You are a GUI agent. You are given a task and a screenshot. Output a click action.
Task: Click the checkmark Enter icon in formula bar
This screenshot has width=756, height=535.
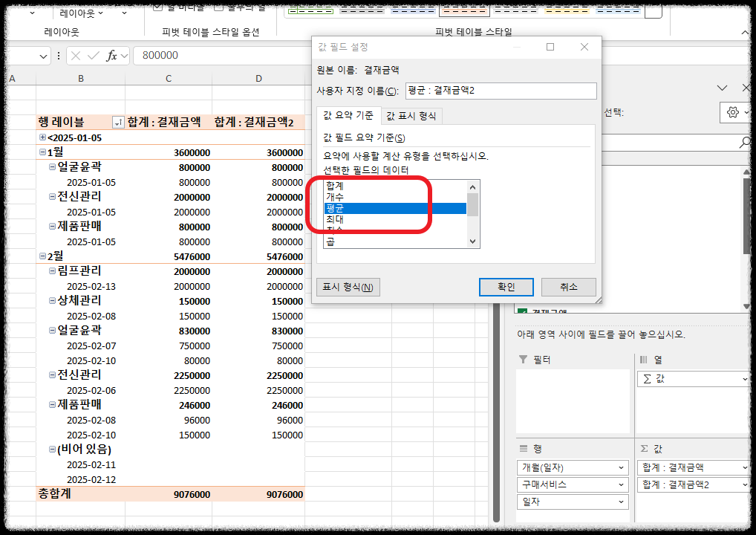94,54
